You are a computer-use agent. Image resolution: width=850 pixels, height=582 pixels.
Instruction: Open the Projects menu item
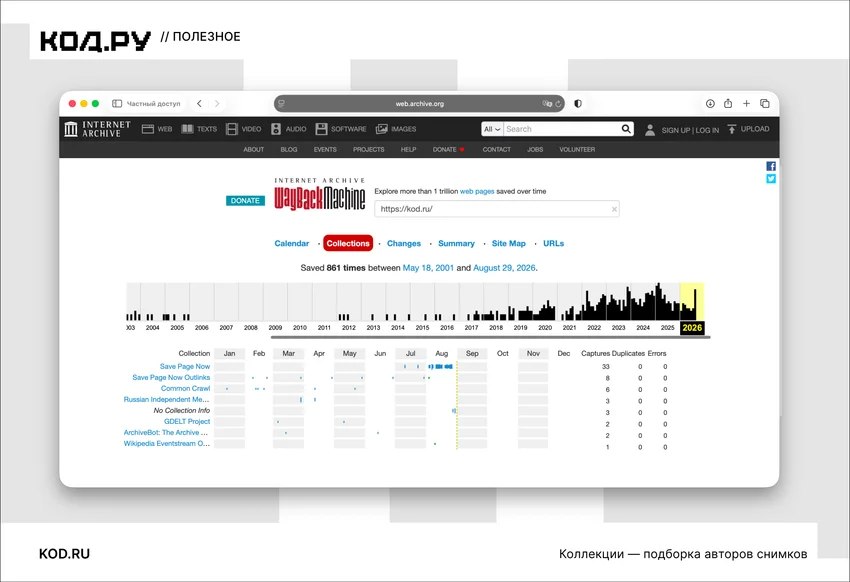click(x=369, y=150)
